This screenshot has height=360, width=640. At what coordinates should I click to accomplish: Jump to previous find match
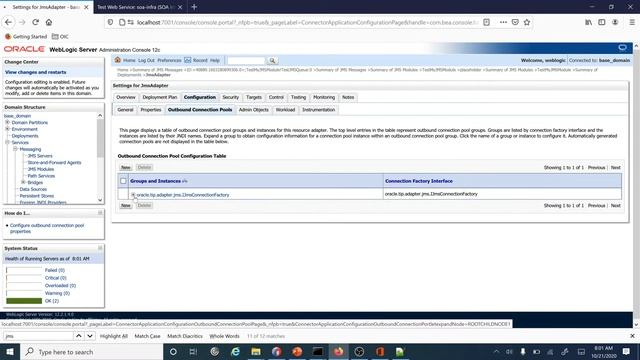79,336
